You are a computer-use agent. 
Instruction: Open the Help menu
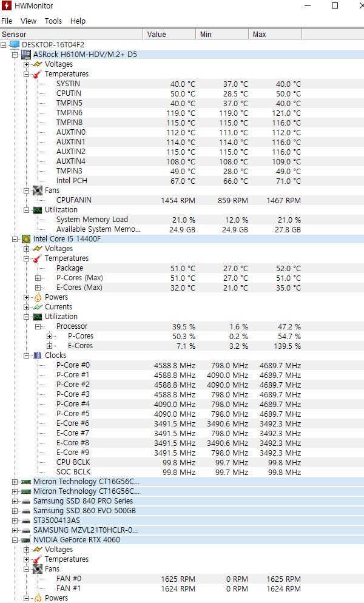[x=78, y=21]
